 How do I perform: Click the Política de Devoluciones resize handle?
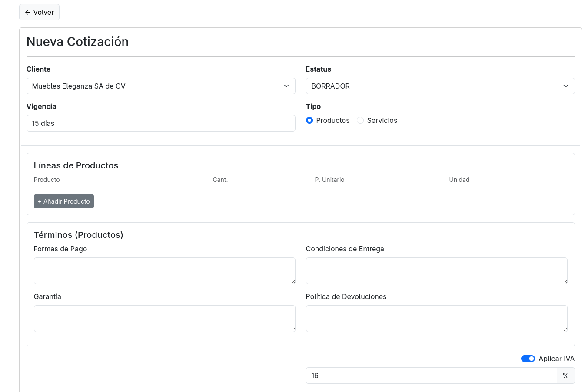coord(565,329)
